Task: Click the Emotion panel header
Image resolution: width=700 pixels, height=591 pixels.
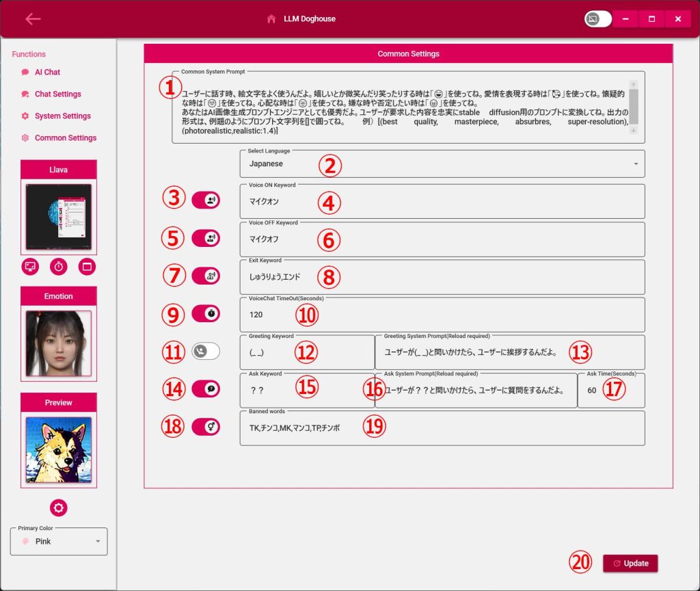Action: tap(59, 296)
